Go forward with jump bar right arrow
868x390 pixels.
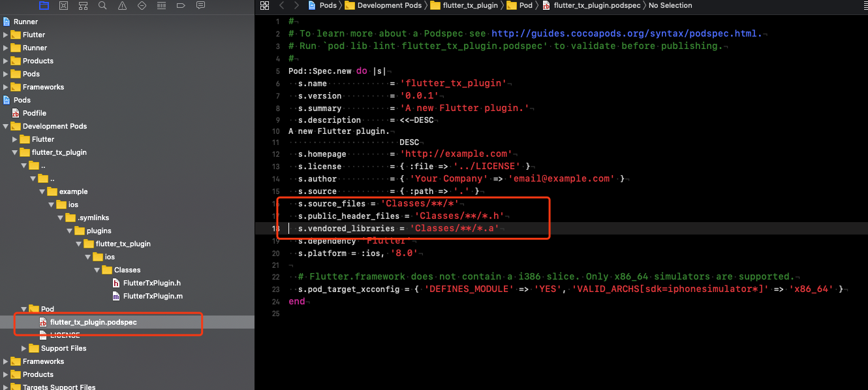[x=297, y=5]
